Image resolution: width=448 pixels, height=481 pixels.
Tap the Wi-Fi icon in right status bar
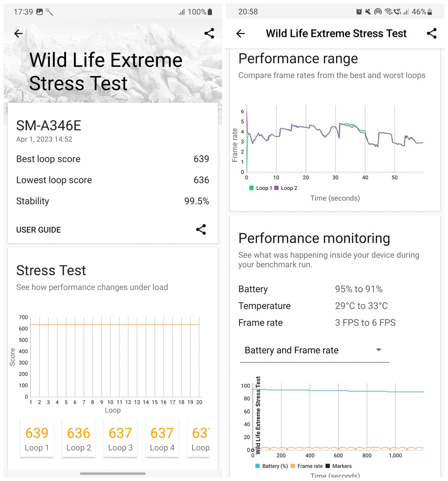388,12
